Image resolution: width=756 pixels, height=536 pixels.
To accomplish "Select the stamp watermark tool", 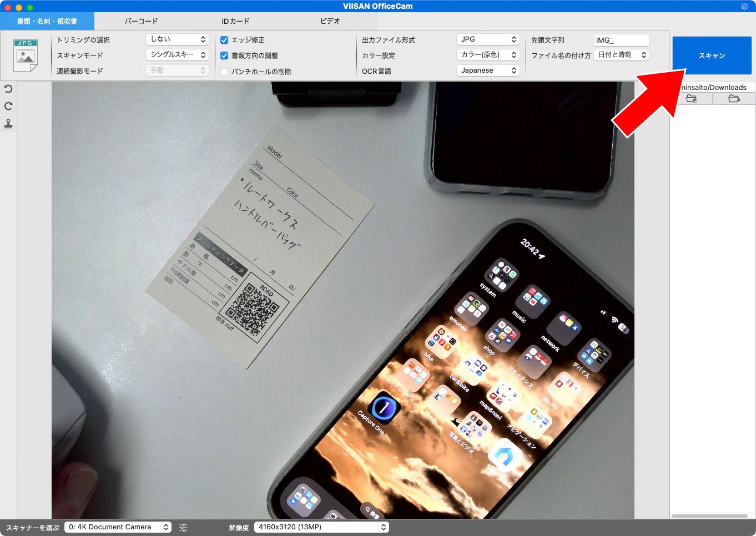I will coord(8,124).
